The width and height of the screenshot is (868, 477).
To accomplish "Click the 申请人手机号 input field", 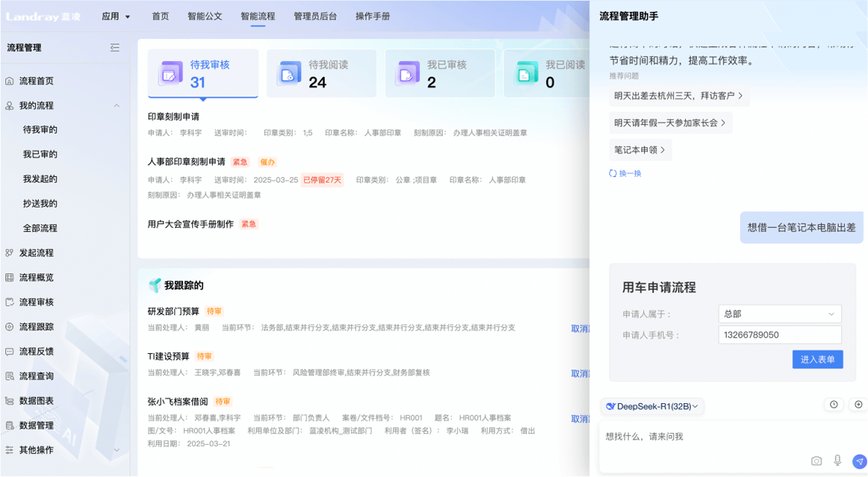I will 779,335.
